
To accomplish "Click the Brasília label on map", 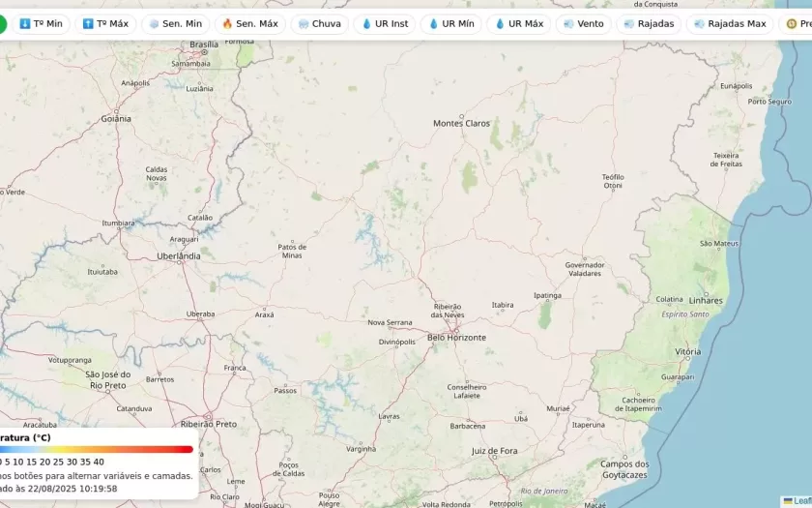I will coord(204,45).
